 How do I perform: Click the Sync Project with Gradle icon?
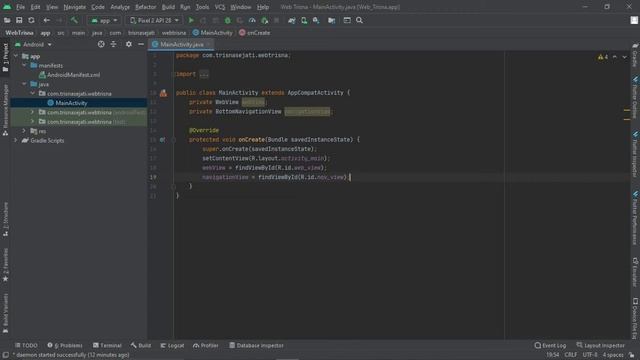pos(291,20)
